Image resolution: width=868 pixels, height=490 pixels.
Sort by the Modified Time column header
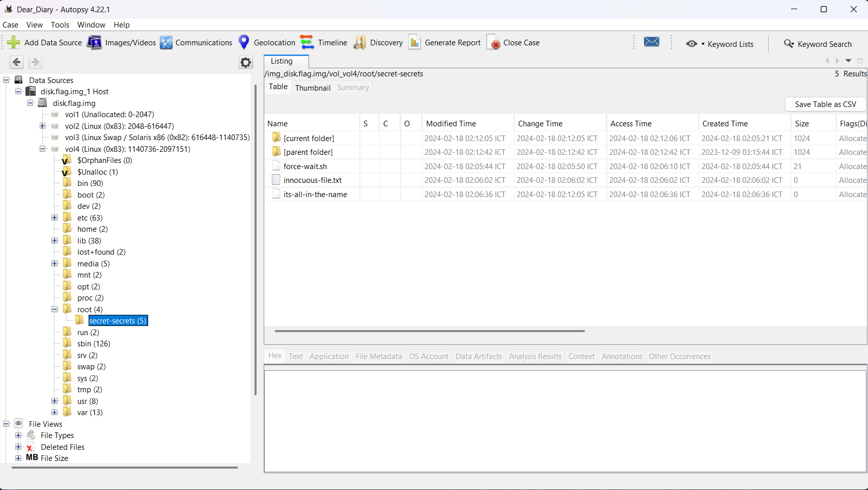pos(451,124)
